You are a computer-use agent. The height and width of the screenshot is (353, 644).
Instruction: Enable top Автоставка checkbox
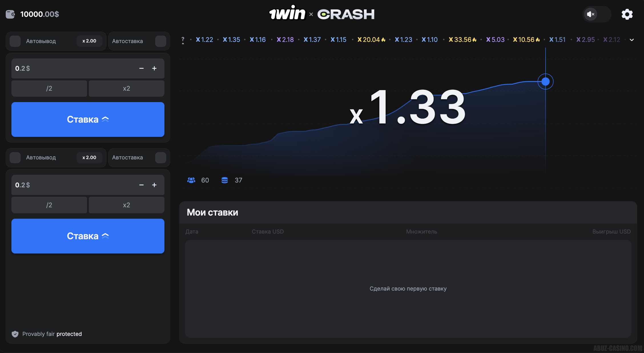160,41
